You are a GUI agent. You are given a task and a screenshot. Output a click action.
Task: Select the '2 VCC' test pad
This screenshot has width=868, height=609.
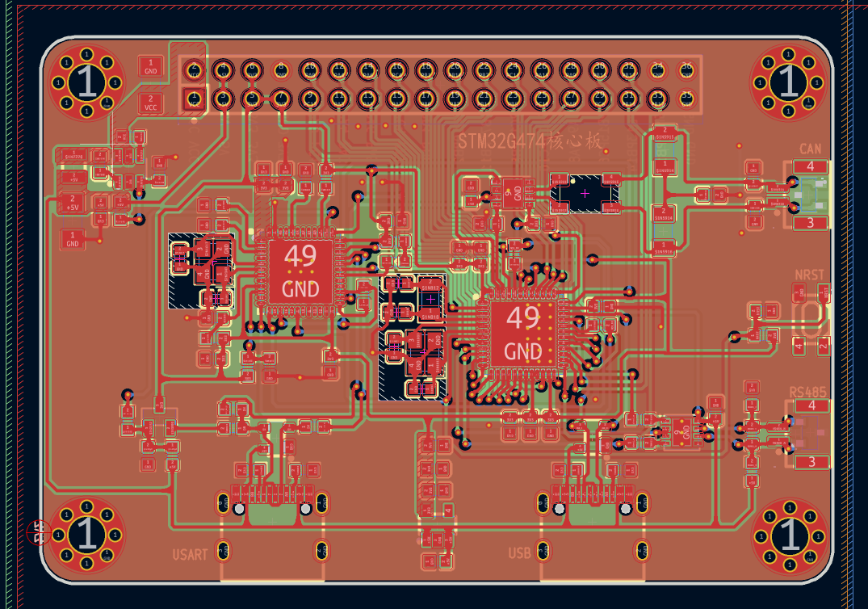pos(150,103)
